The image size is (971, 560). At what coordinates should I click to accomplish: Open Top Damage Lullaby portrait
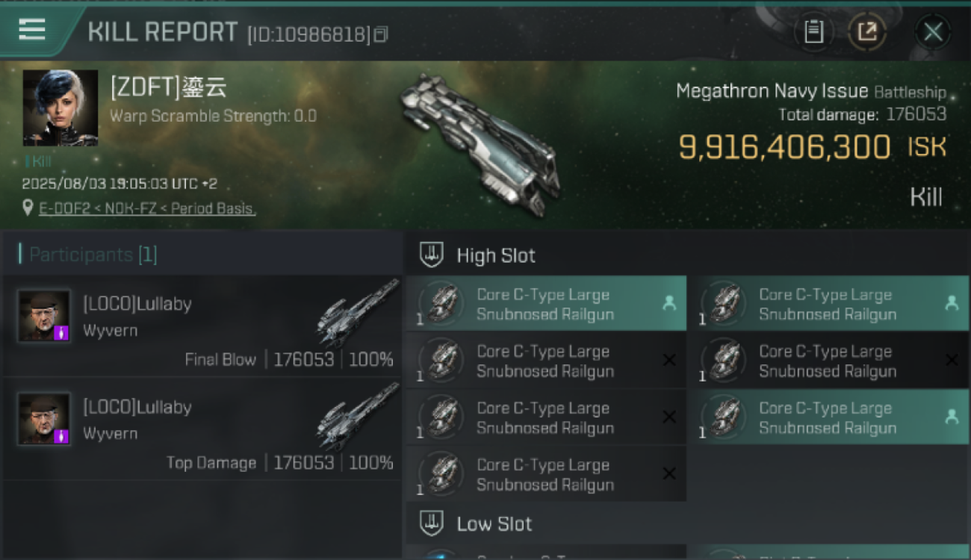click(44, 419)
